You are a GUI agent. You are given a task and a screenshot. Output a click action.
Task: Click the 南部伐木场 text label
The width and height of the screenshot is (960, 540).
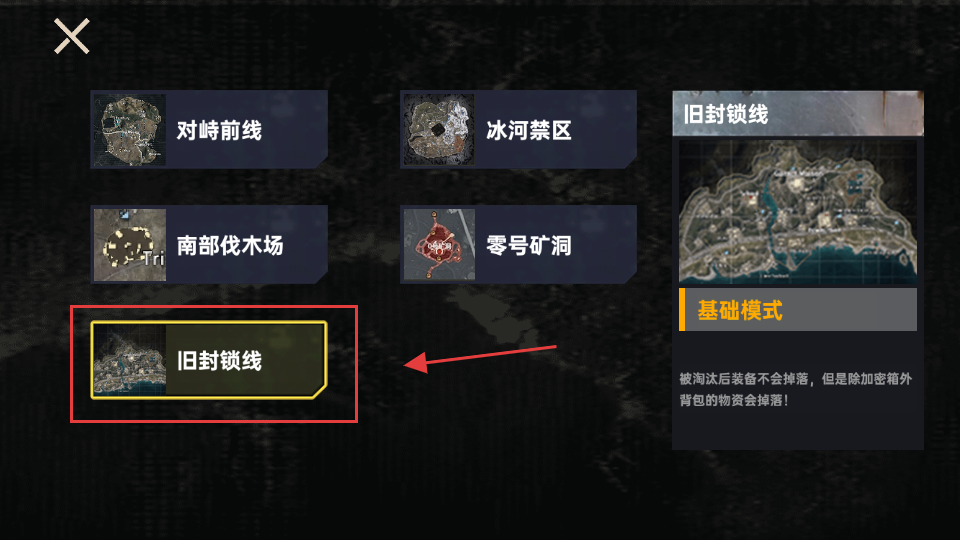click(x=230, y=246)
